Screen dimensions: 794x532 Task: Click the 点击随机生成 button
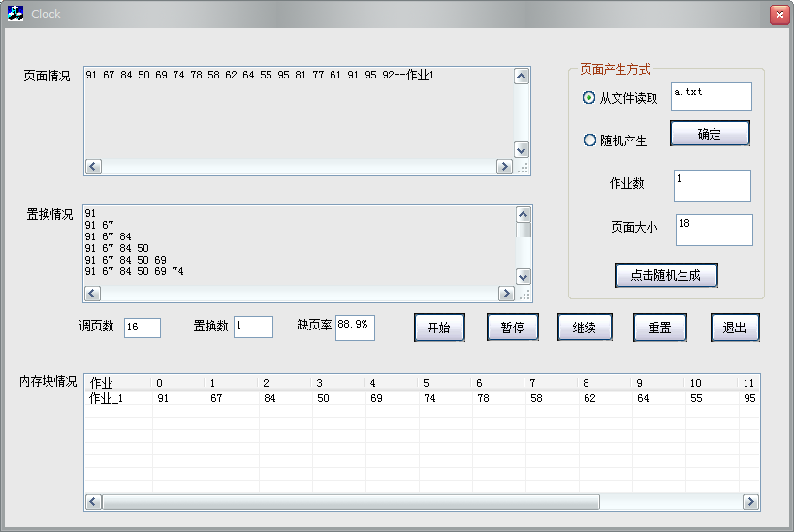click(666, 275)
